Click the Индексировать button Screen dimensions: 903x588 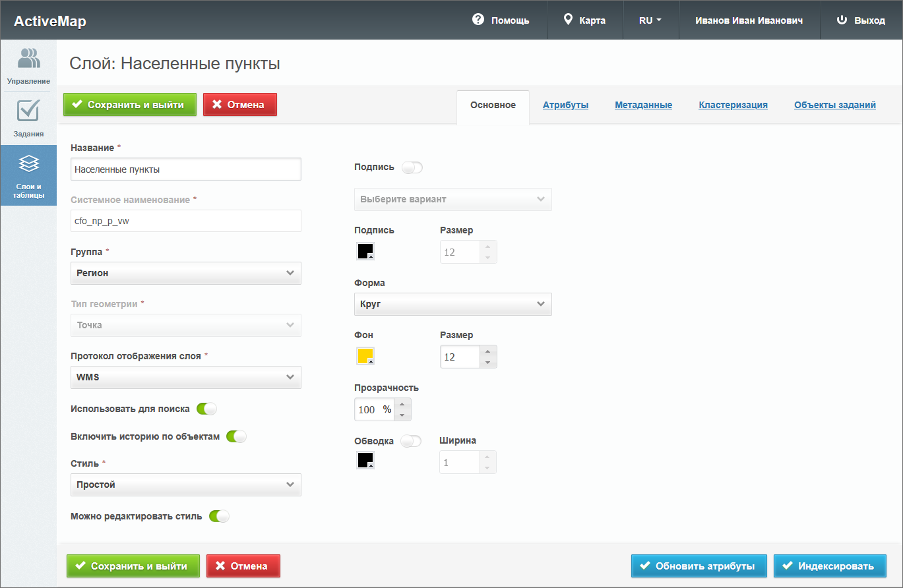pos(829,566)
